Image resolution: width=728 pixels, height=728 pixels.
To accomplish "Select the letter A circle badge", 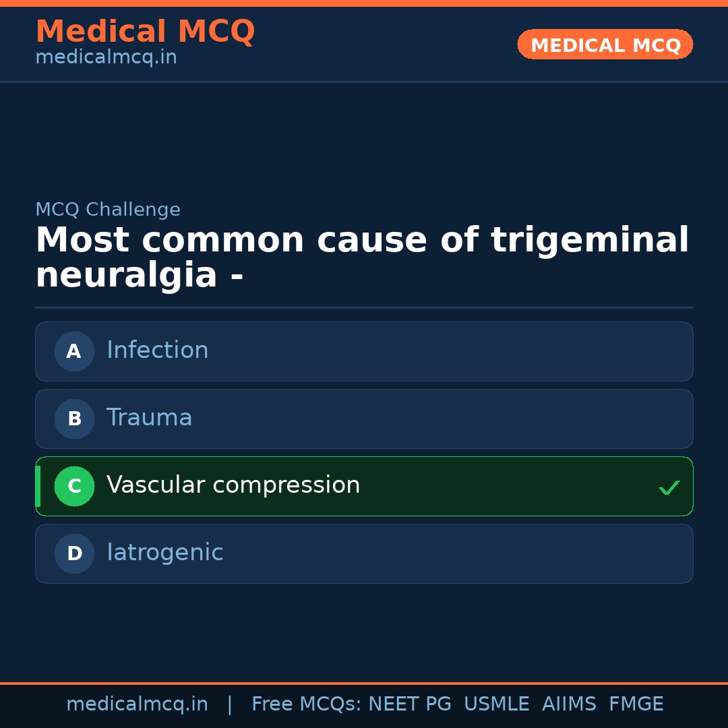I will 74,351.
